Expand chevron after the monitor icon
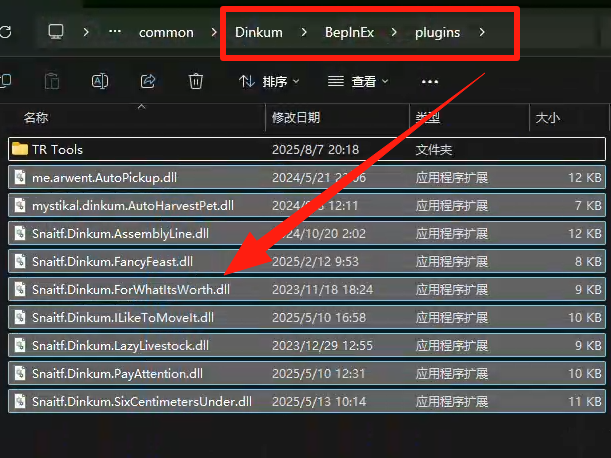Screen dimensions: 611x458 tap(86, 32)
